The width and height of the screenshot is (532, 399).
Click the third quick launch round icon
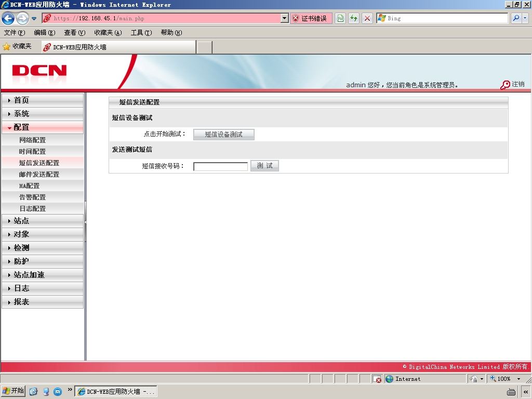pyautogui.click(x=58, y=392)
